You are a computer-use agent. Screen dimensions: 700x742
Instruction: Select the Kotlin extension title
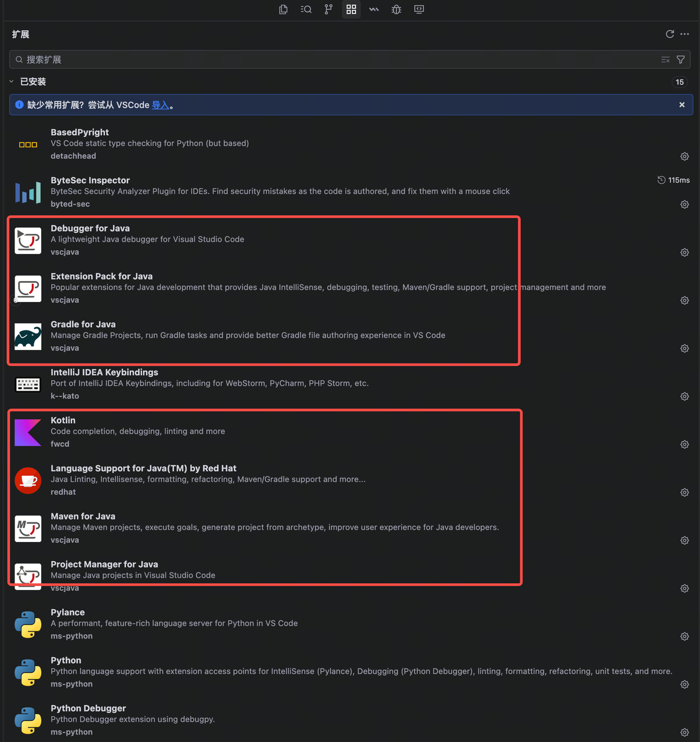tap(63, 420)
